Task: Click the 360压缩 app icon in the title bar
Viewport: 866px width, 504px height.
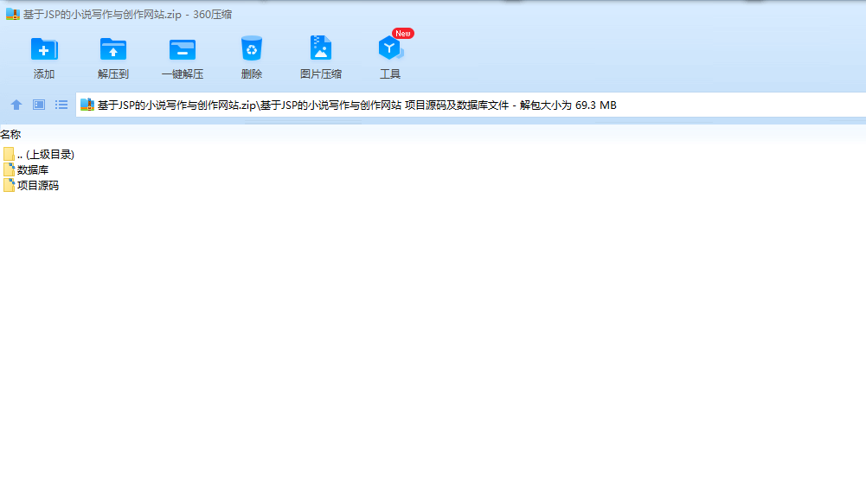Action: pos(13,15)
